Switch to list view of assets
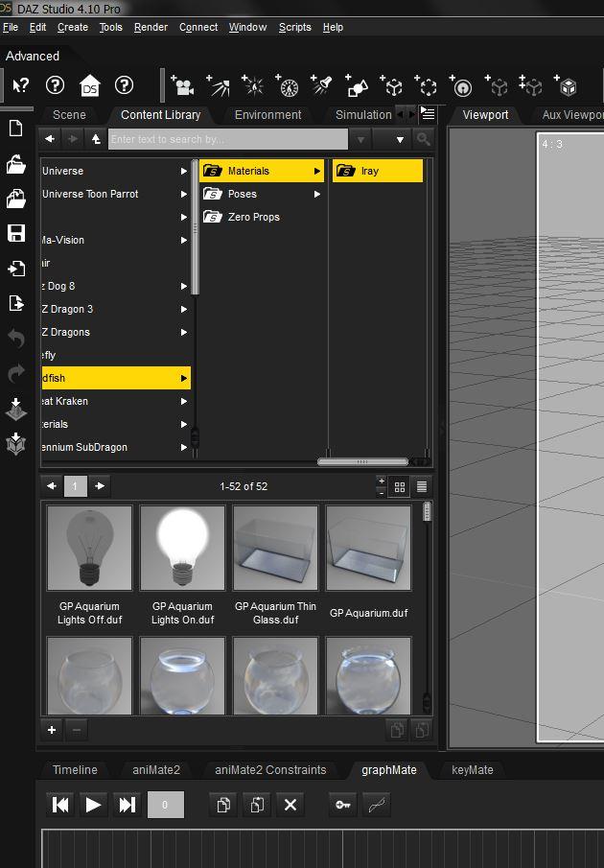 [422, 486]
